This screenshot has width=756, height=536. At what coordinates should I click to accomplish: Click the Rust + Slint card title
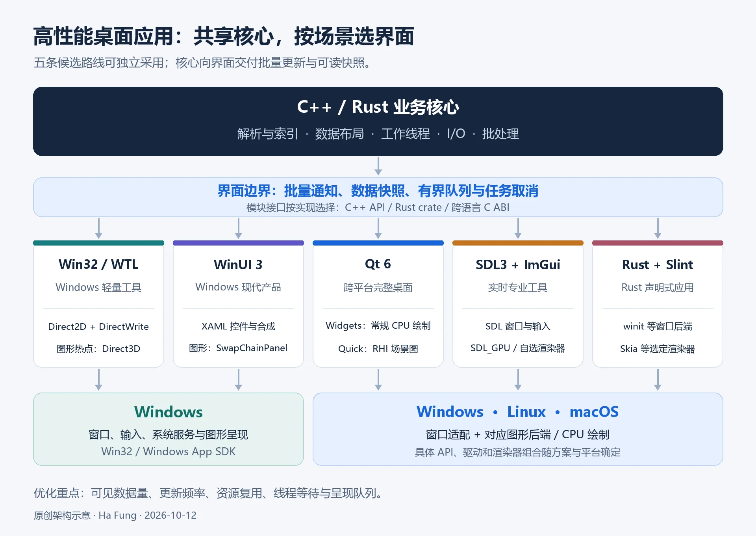coord(658,264)
